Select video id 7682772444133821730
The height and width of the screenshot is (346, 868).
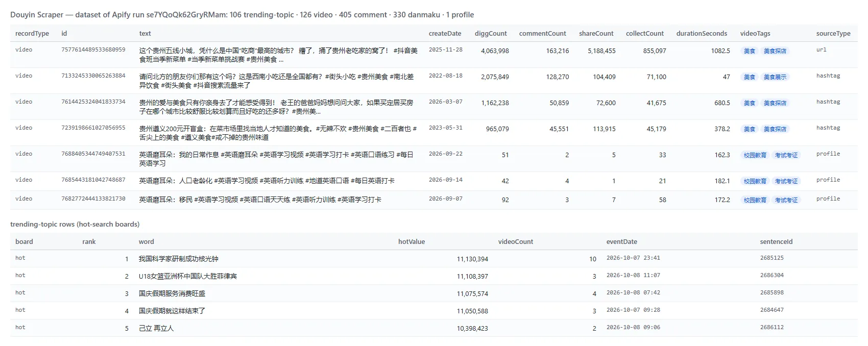93,199
